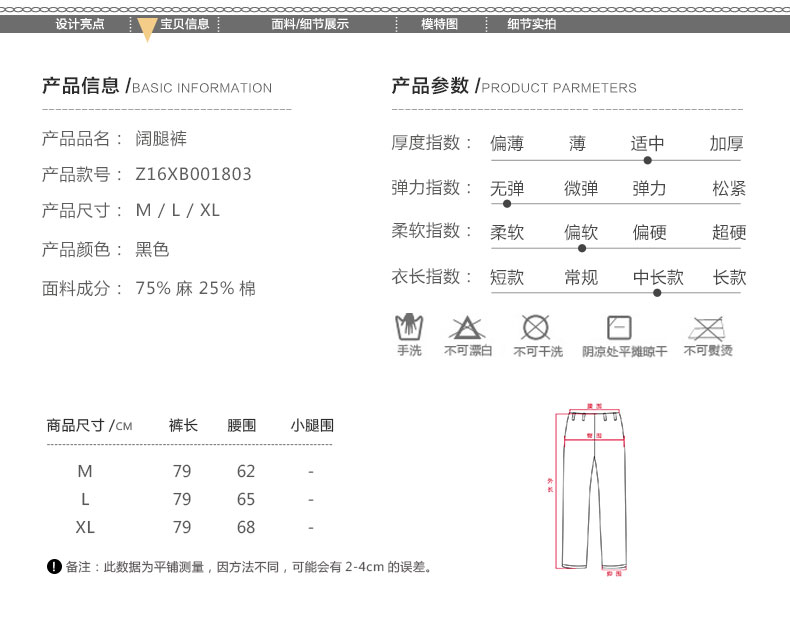The height and width of the screenshot is (619, 790).
Task: Click the yellow triangle tab indicator
Action: coord(147,30)
